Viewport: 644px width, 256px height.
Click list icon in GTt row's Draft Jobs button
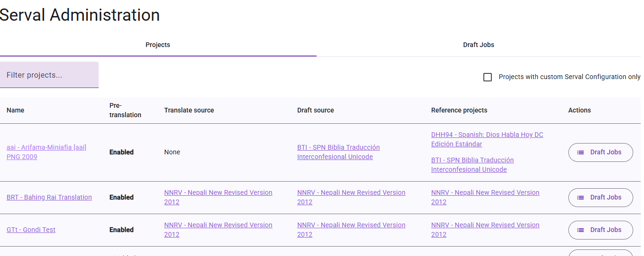click(581, 230)
